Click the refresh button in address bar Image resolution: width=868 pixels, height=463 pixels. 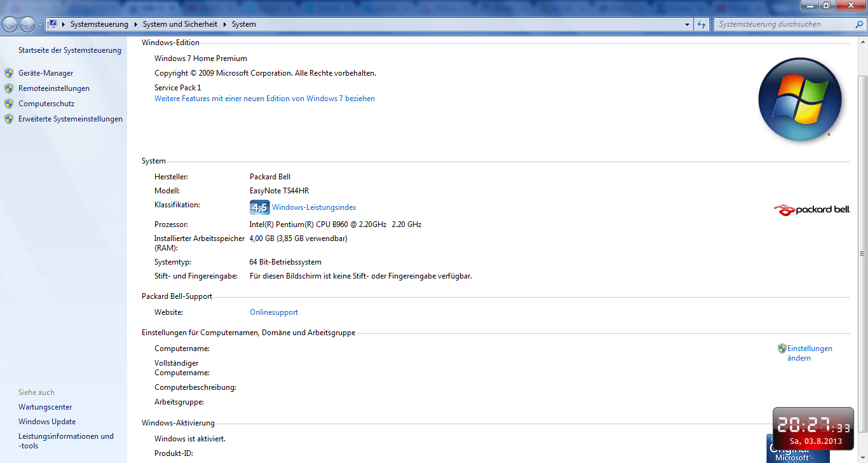click(x=702, y=24)
